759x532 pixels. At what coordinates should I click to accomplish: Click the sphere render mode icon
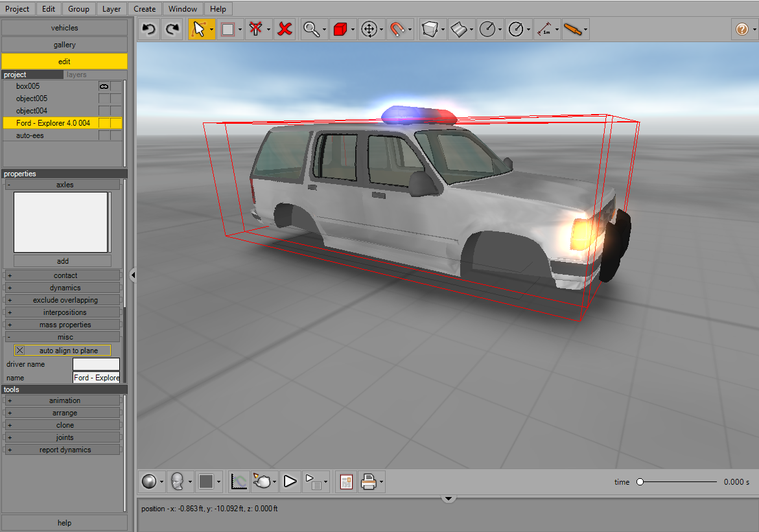point(149,481)
